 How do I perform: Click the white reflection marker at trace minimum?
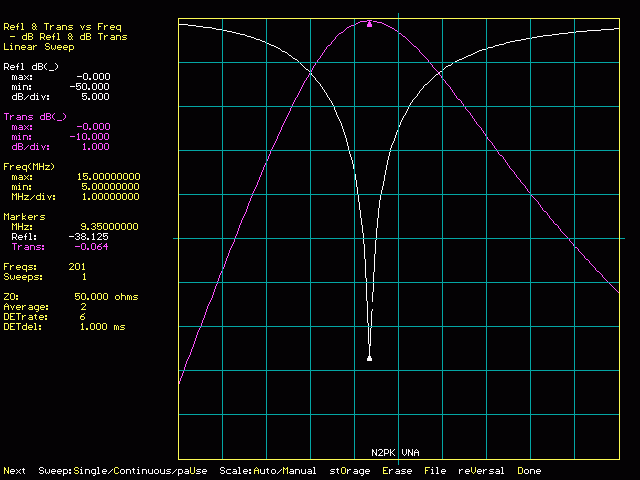[x=369, y=359]
